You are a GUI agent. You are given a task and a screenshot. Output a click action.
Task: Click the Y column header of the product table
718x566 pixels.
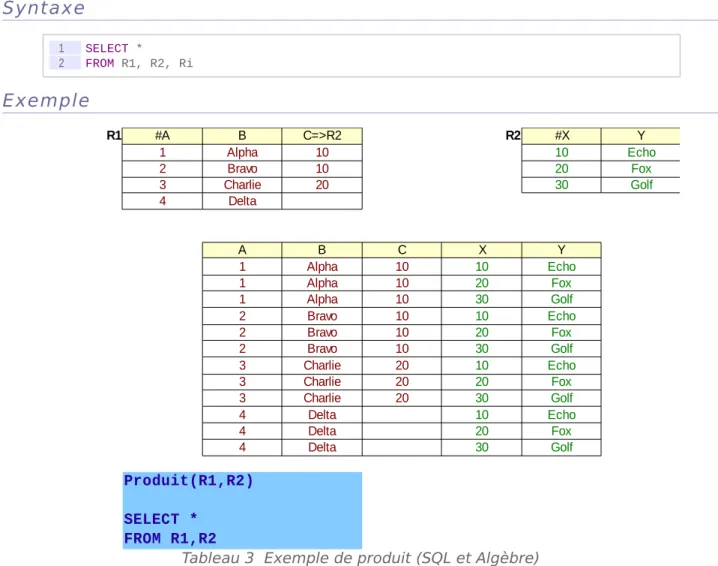click(561, 250)
